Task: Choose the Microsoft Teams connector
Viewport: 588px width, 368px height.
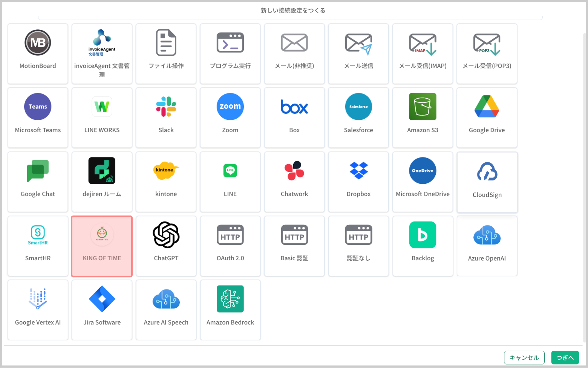Action: click(x=38, y=118)
